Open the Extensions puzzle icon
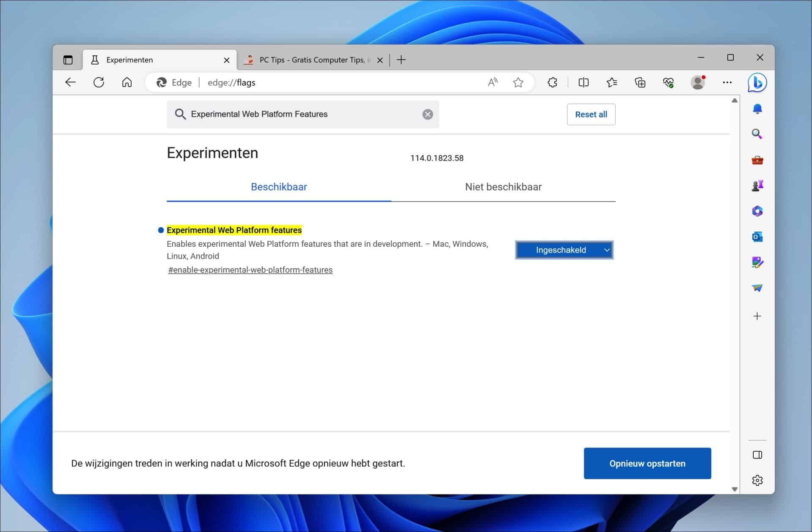This screenshot has height=532, width=812. click(x=552, y=82)
